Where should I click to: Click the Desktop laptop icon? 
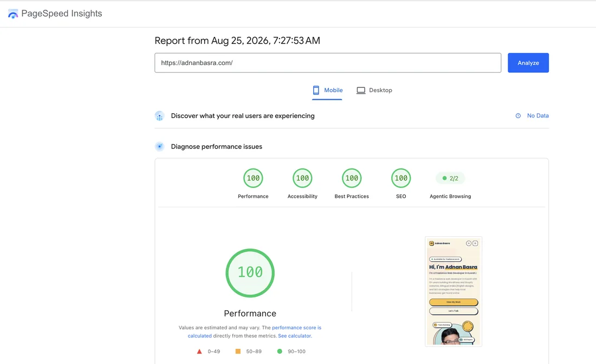click(361, 90)
